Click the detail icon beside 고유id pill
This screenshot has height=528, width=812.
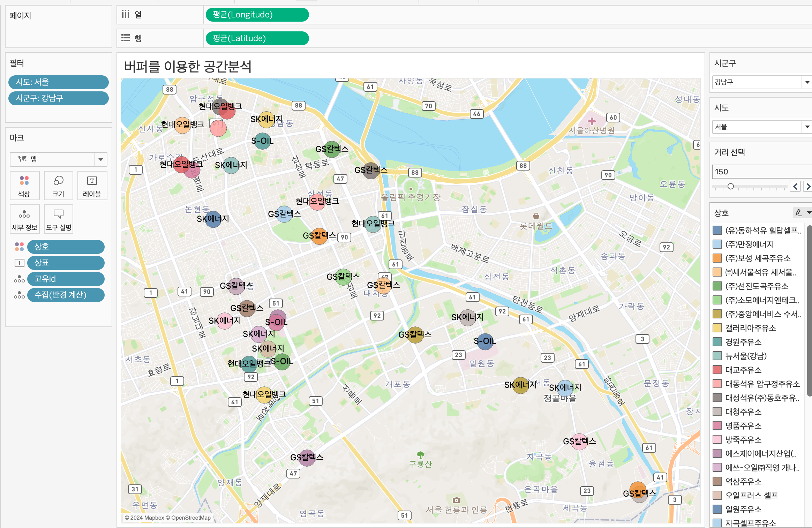[x=19, y=279]
